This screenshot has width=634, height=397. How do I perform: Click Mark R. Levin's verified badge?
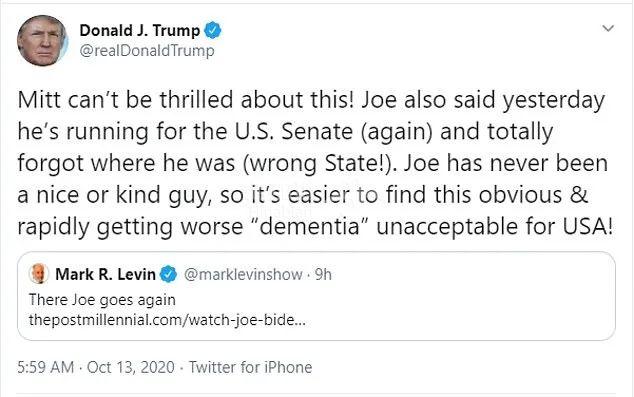pyautogui.click(x=169, y=274)
